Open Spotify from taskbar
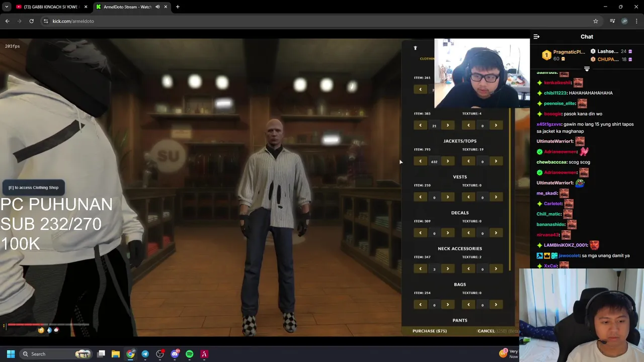The height and width of the screenshot is (362, 644). [x=189, y=354]
